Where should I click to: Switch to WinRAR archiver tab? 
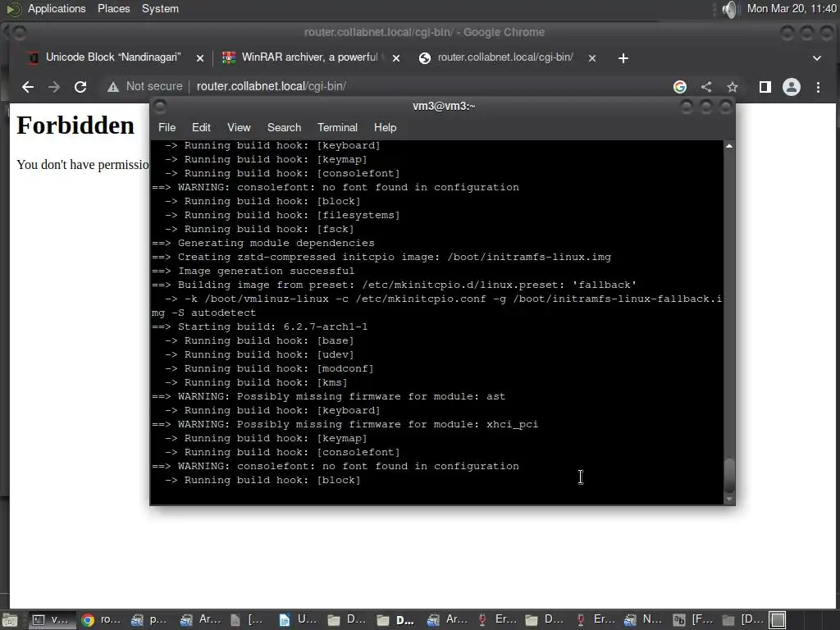coord(309,57)
